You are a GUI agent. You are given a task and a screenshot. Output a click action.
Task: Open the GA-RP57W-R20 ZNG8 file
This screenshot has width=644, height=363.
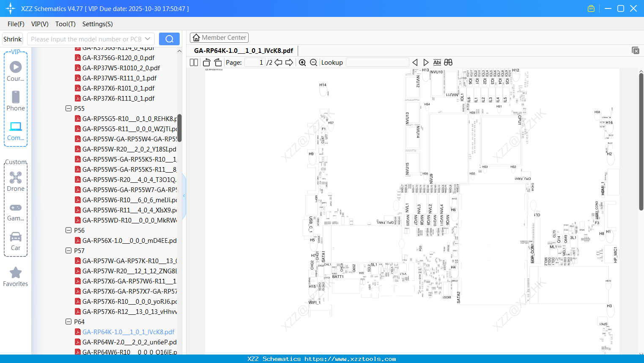(129, 271)
